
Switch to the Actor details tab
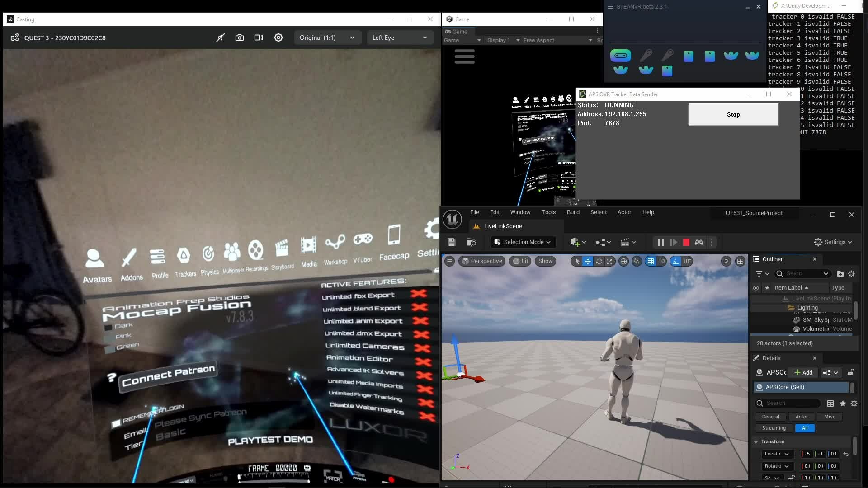tap(801, 417)
